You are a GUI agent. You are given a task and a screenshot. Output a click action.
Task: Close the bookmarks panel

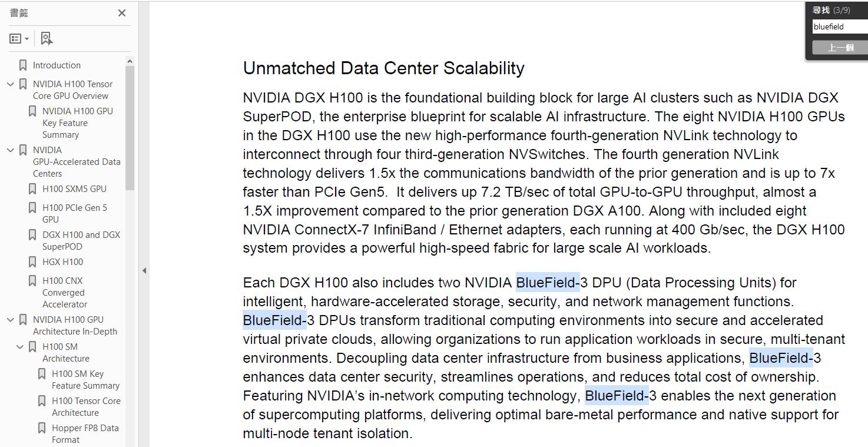click(x=122, y=13)
